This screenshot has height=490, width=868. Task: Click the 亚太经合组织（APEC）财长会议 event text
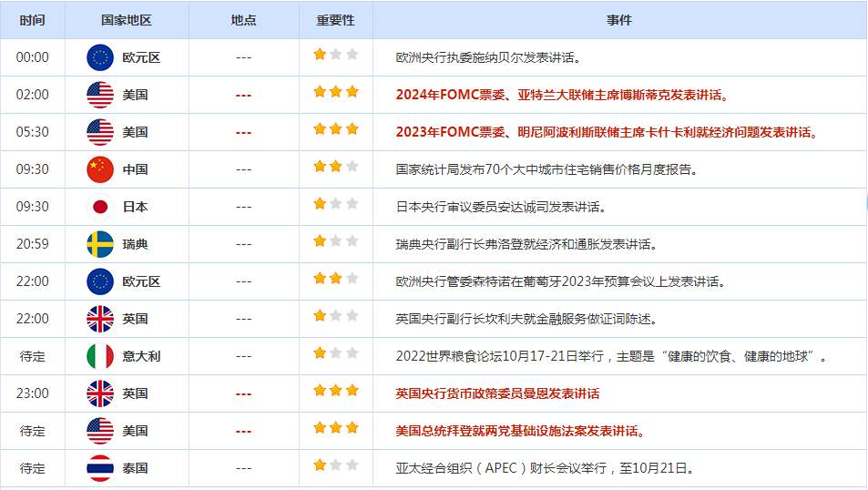pos(545,468)
